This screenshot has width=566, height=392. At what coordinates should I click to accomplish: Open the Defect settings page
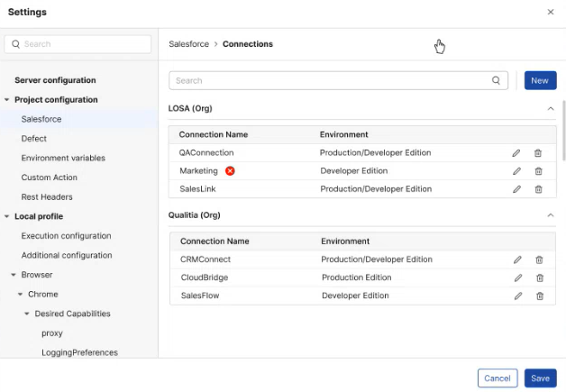click(x=34, y=139)
